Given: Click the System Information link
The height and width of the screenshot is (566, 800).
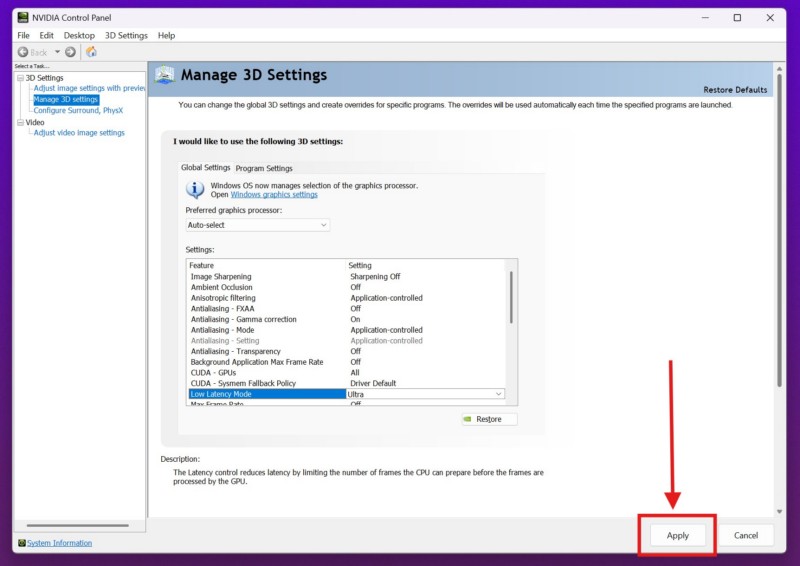Looking at the screenshot, I should [x=60, y=543].
